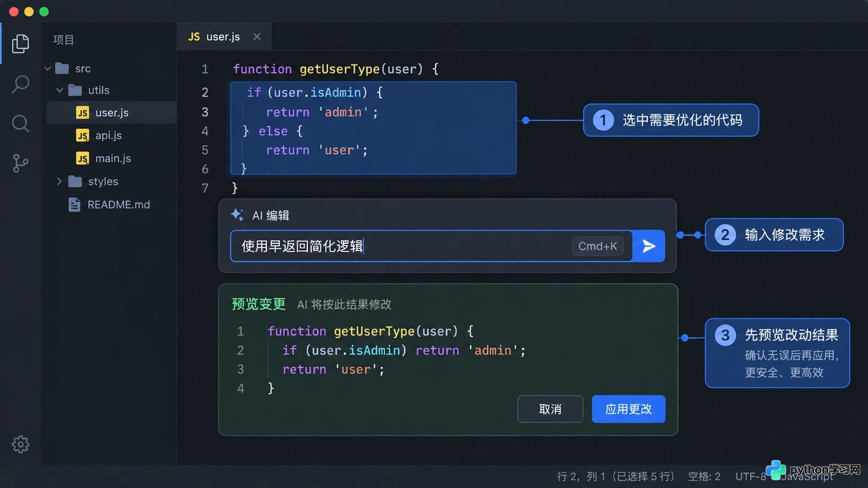Click the macOS green zoom window button
Screen dimensions: 868x488
[x=43, y=11]
